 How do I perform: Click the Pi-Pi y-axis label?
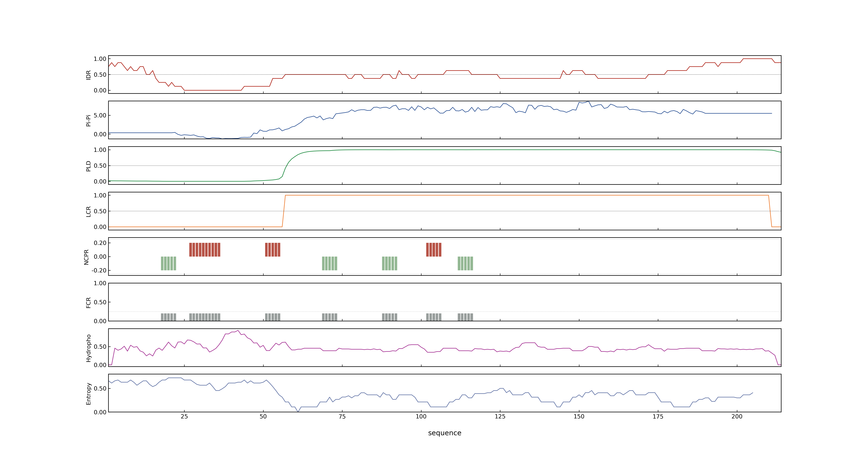(x=88, y=120)
